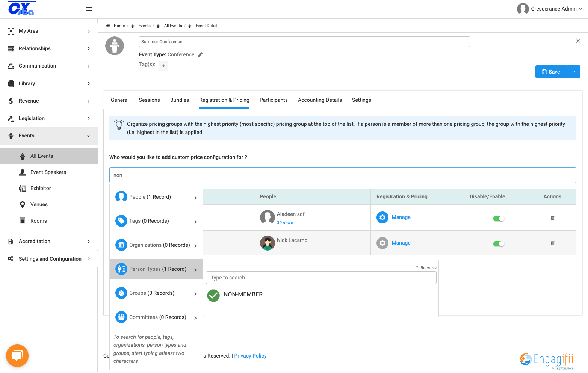Open the 30 more link
This screenshot has width=588, height=373.
[285, 223]
